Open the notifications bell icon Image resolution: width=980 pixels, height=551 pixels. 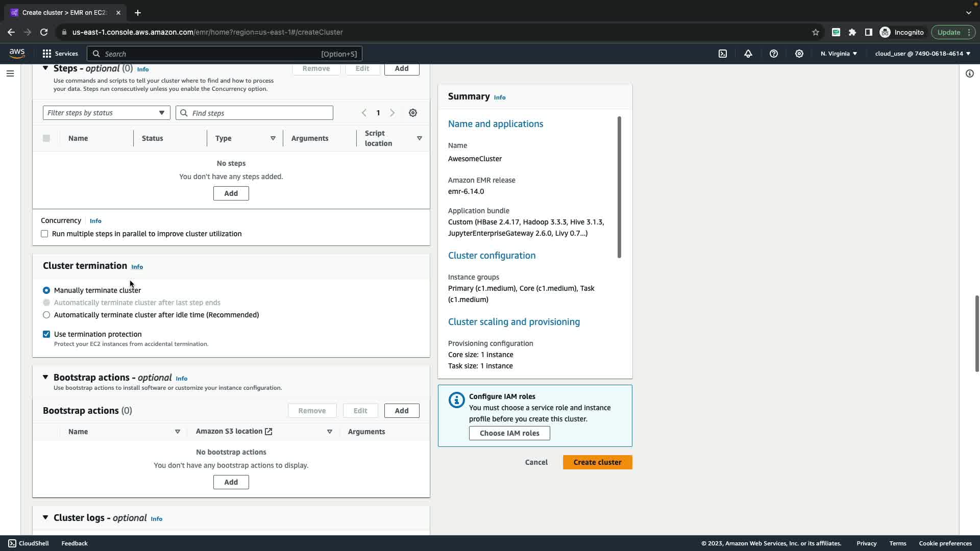pos(748,54)
